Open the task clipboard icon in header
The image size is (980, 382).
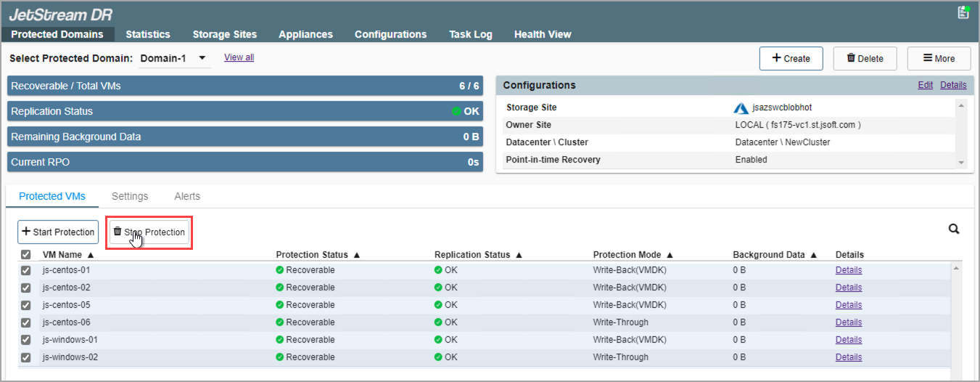pyautogui.click(x=963, y=12)
